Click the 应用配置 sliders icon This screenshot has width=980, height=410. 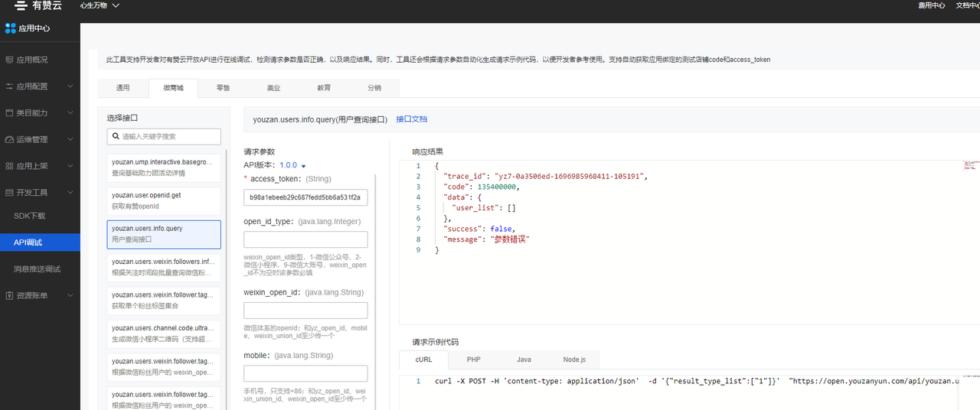[x=9, y=86]
